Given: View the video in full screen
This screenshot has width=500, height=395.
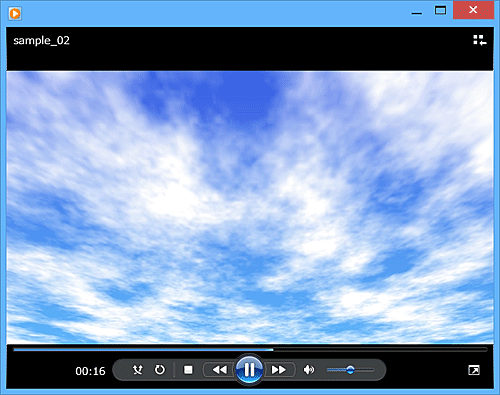Looking at the screenshot, I should click(474, 370).
